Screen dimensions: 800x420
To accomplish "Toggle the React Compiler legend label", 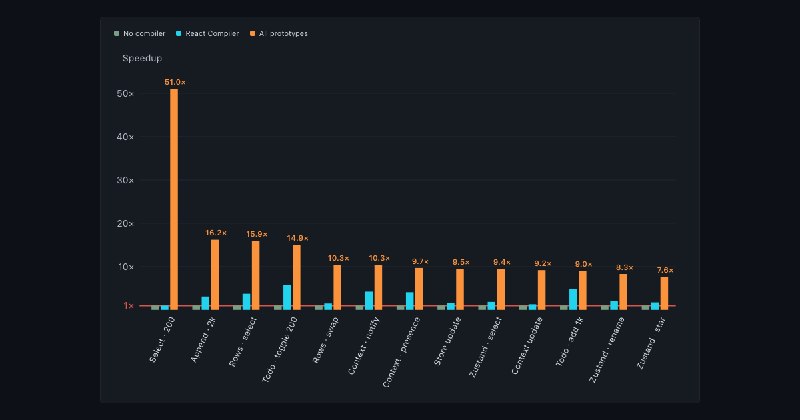I will (x=212, y=34).
